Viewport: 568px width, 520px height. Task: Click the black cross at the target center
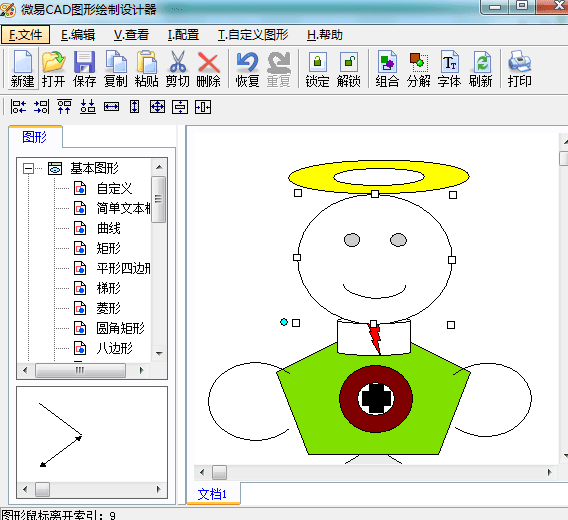tap(376, 399)
